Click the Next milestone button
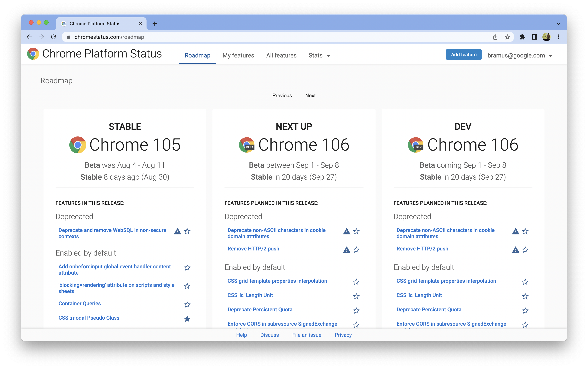 coord(310,95)
